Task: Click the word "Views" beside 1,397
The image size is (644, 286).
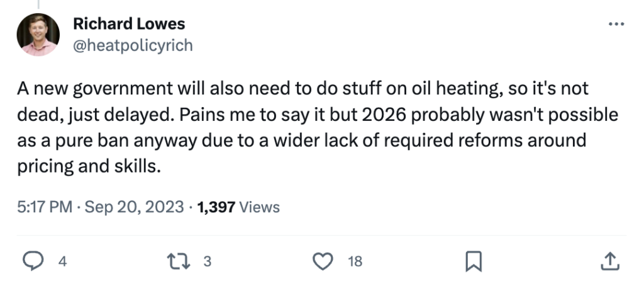Action: pyautogui.click(x=259, y=207)
